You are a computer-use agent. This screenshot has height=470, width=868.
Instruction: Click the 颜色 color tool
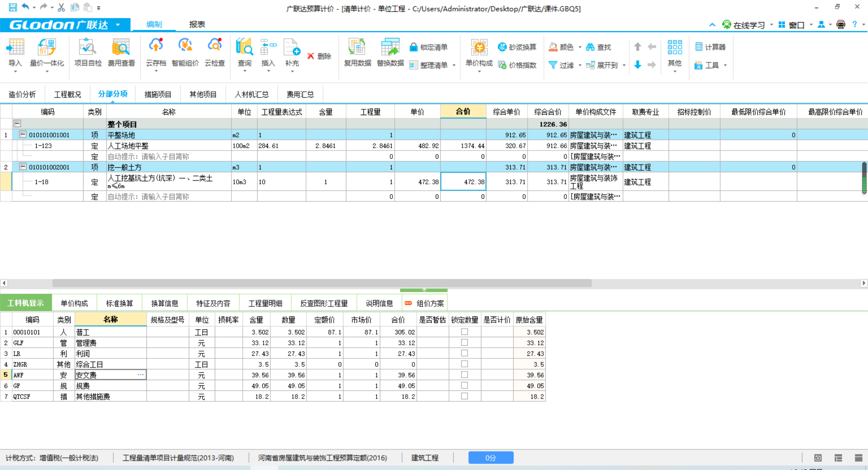(561, 47)
